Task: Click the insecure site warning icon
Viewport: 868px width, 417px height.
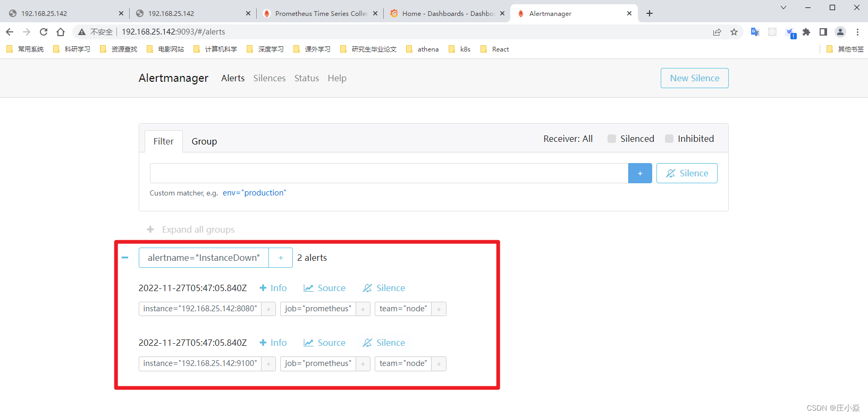Action: click(82, 32)
